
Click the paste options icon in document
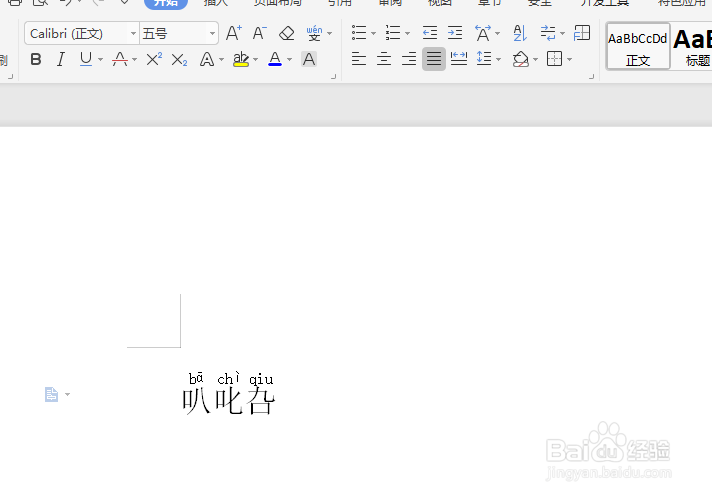coord(51,394)
